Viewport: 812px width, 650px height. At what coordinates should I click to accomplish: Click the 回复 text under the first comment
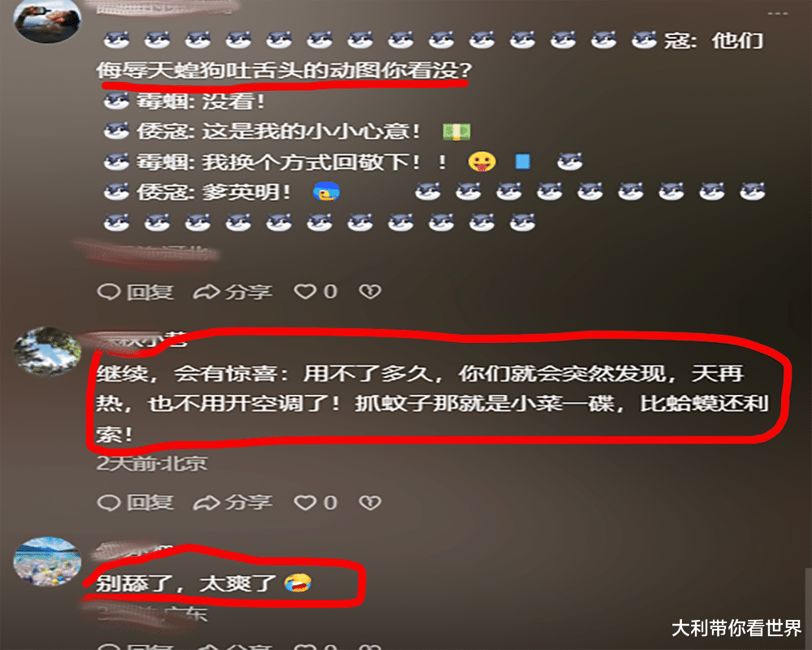click(x=150, y=292)
